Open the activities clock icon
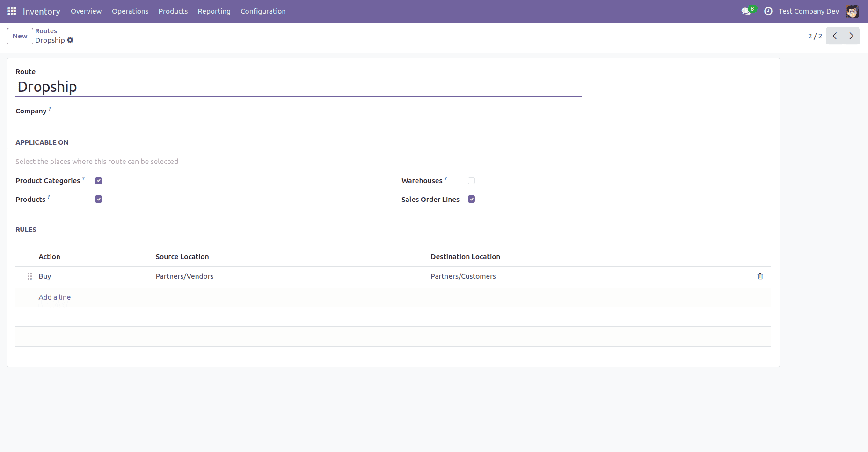 pos(768,11)
